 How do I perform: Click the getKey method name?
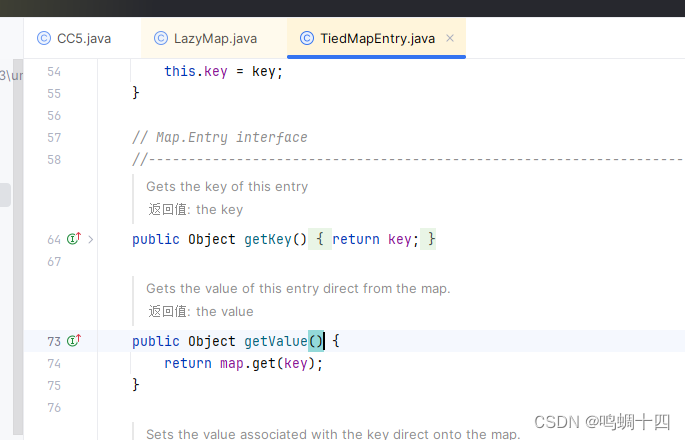pos(268,239)
